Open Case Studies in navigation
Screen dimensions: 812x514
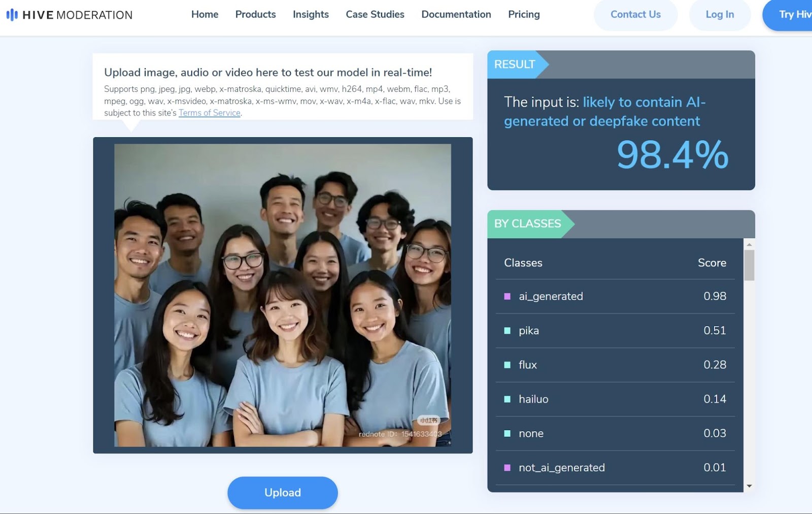375,15
